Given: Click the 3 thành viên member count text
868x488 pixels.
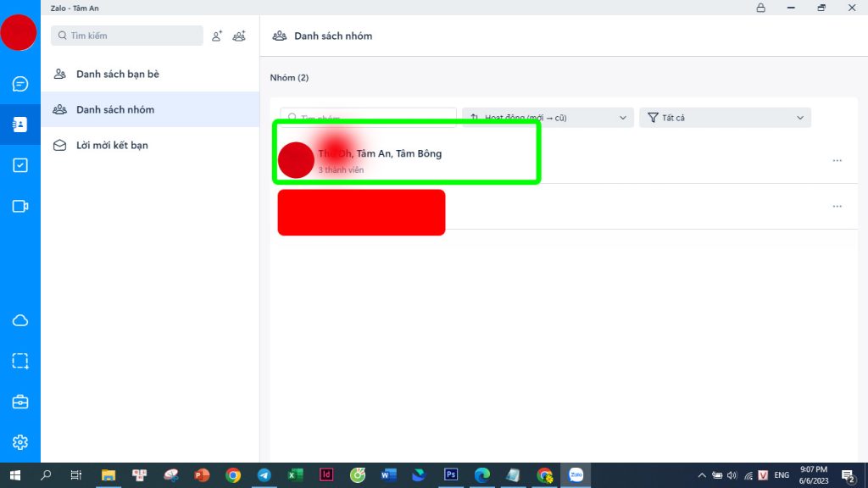Looking at the screenshot, I should [341, 169].
